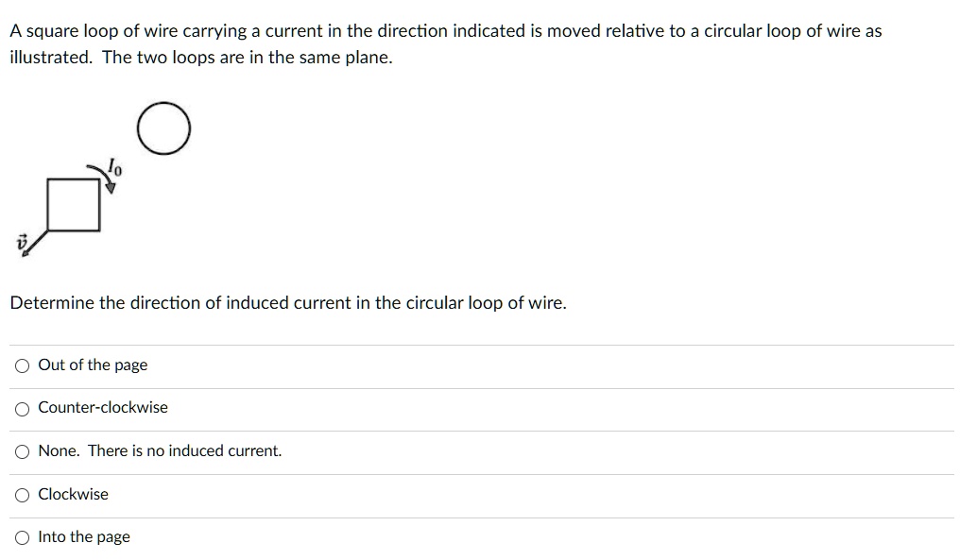Click the 'Counter-clockwise' answer text
960x560 pixels.
102,408
